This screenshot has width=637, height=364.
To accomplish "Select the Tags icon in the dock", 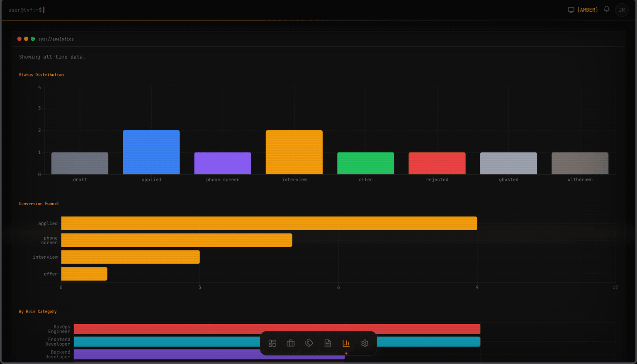I will pos(309,343).
